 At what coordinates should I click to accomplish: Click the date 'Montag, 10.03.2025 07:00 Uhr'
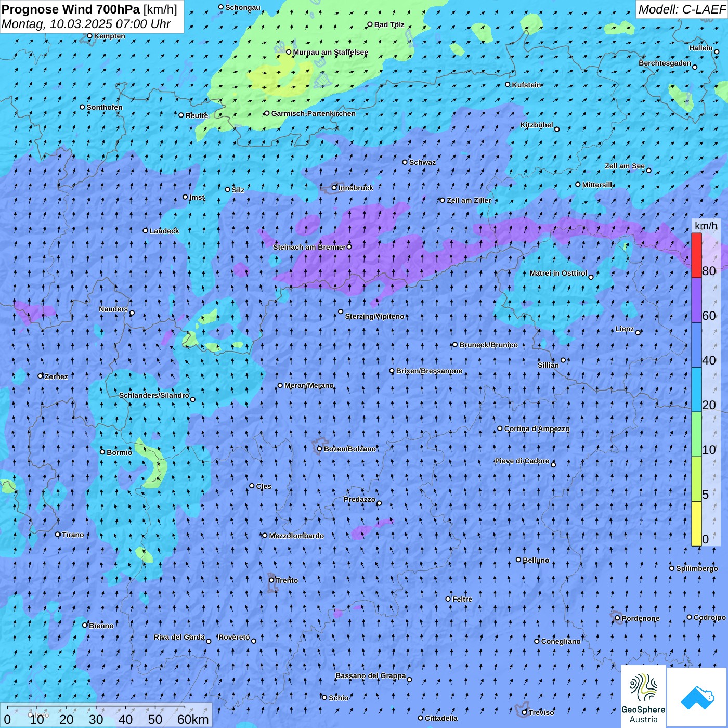(86, 24)
